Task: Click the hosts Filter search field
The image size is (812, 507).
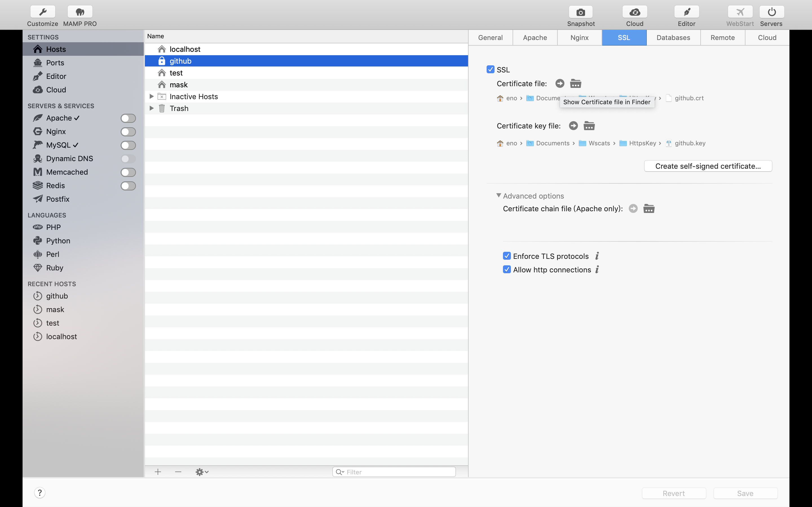Action: click(x=399, y=472)
